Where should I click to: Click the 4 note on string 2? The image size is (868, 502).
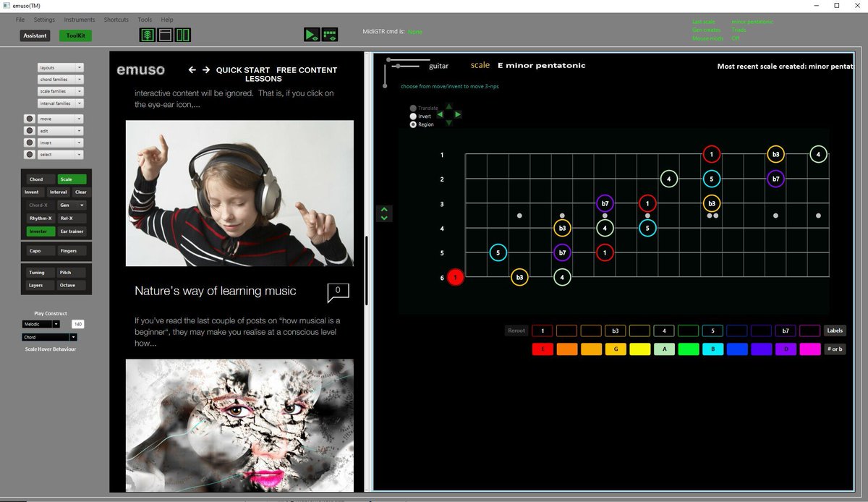669,179
